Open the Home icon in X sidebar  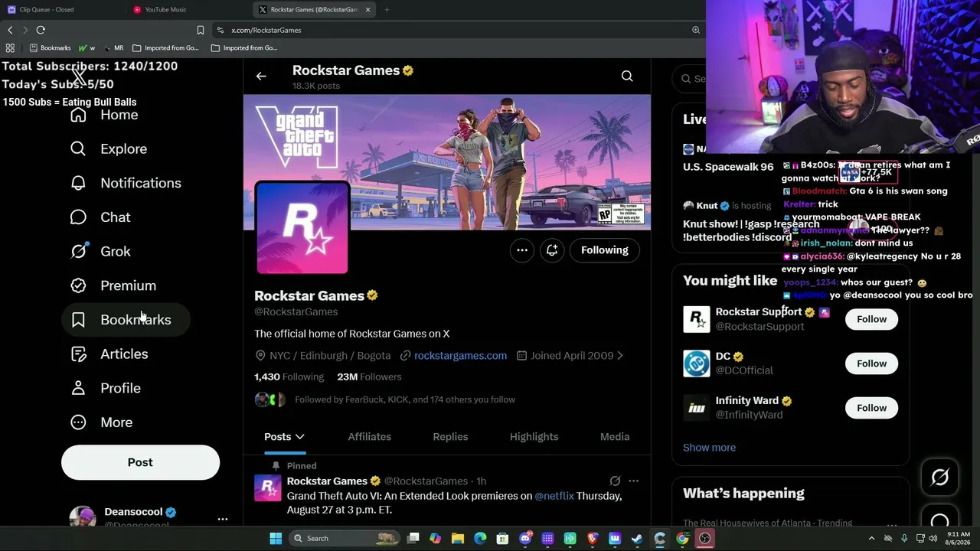pyautogui.click(x=78, y=115)
